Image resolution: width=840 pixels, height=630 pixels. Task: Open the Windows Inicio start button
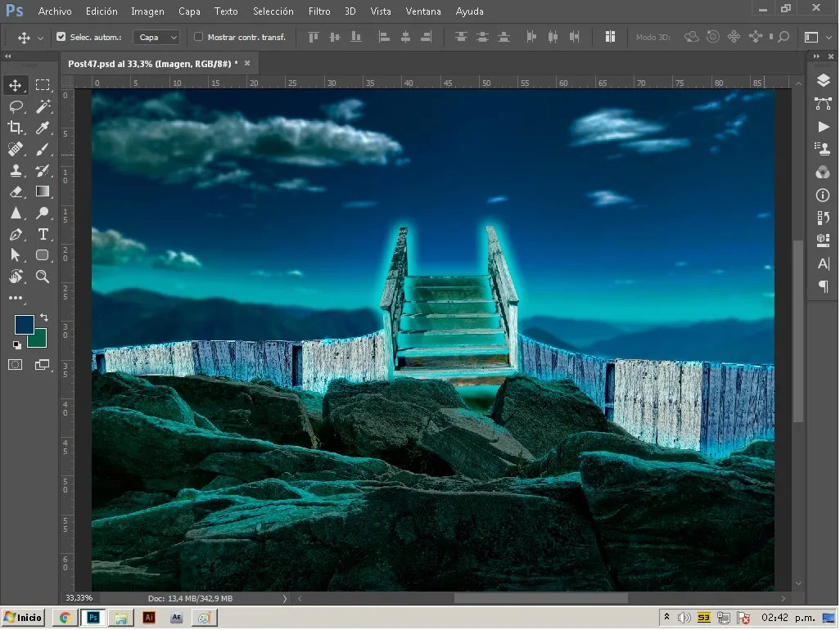click(x=23, y=618)
